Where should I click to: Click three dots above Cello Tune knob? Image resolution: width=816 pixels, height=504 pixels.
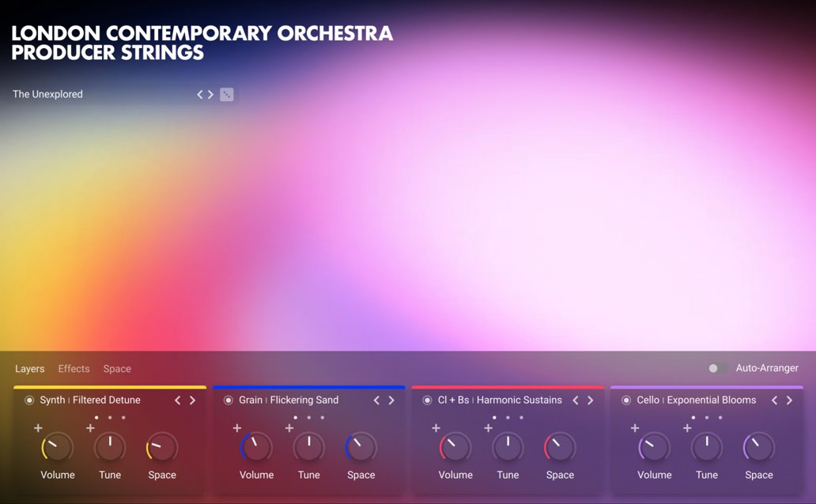coord(707,418)
